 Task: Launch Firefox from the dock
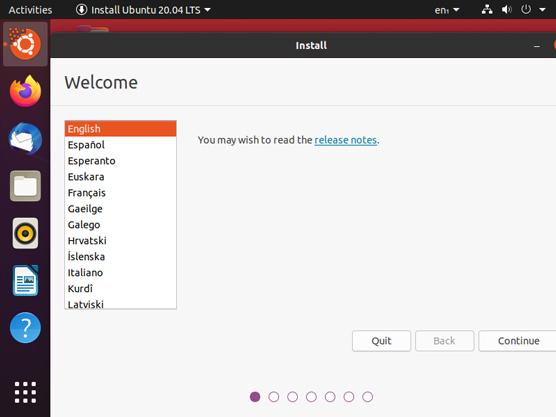point(25,91)
